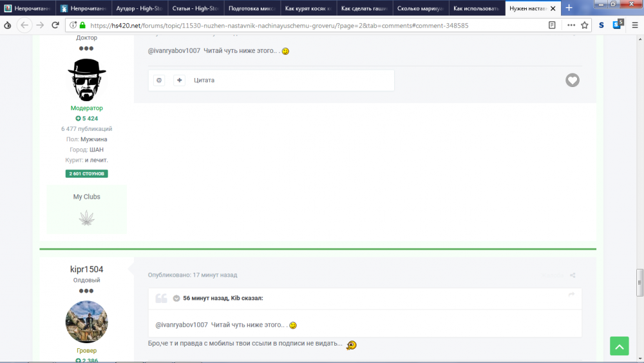Open the kipr1504 username profile link
Screen dimensions: 644x363
click(87, 270)
